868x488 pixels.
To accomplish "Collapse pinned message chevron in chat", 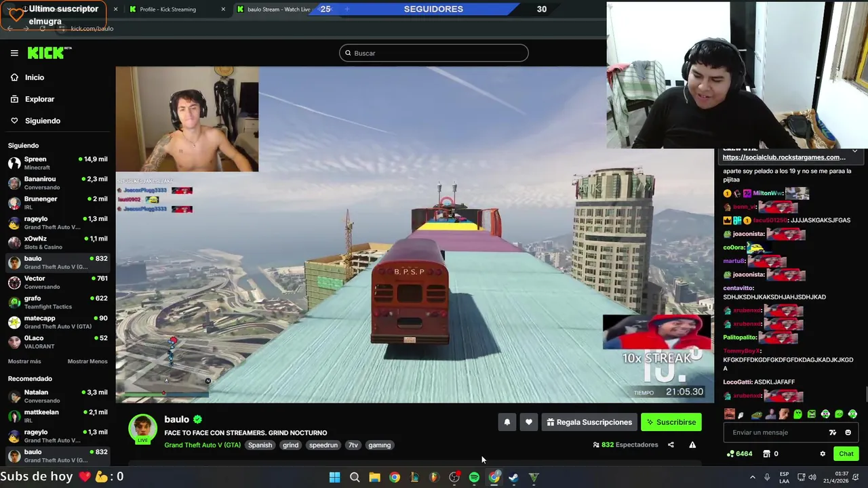I will (854, 150).
